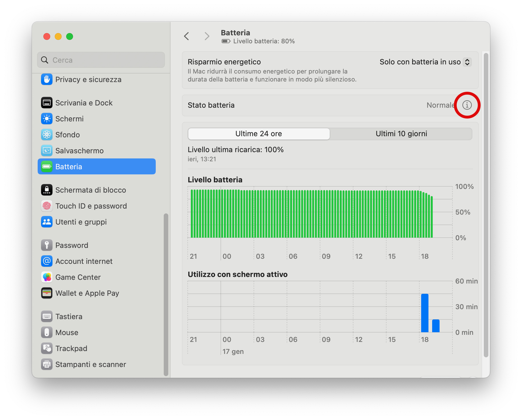Switch to Ultime 24 ore tab
The height and width of the screenshot is (420, 522).
[259, 134]
